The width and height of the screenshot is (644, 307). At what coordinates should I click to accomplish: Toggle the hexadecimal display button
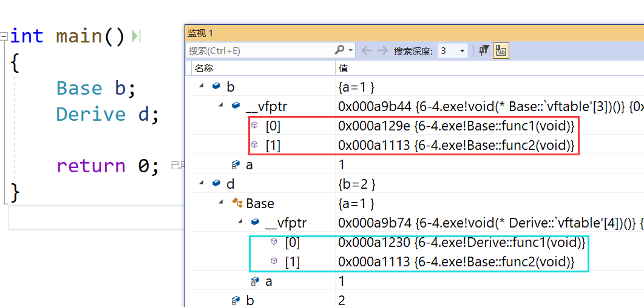point(501,50)
